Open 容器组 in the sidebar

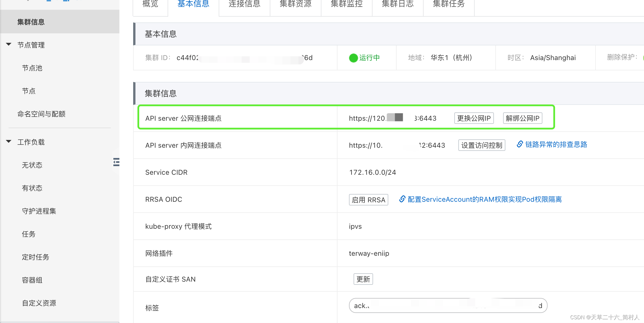click(x=32, y=280)
